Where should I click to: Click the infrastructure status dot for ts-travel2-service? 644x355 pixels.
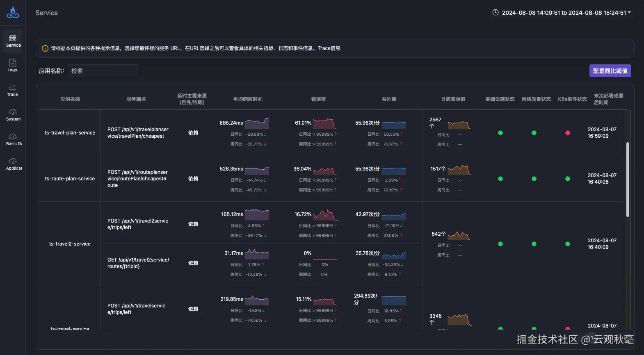[x=500, y=244]
